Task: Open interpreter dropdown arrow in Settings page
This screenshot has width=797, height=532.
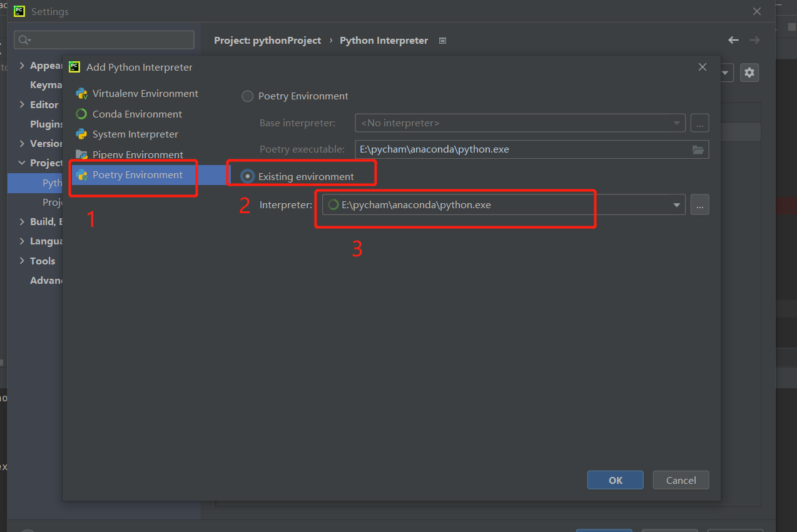Action: click(x=726, y=73)
